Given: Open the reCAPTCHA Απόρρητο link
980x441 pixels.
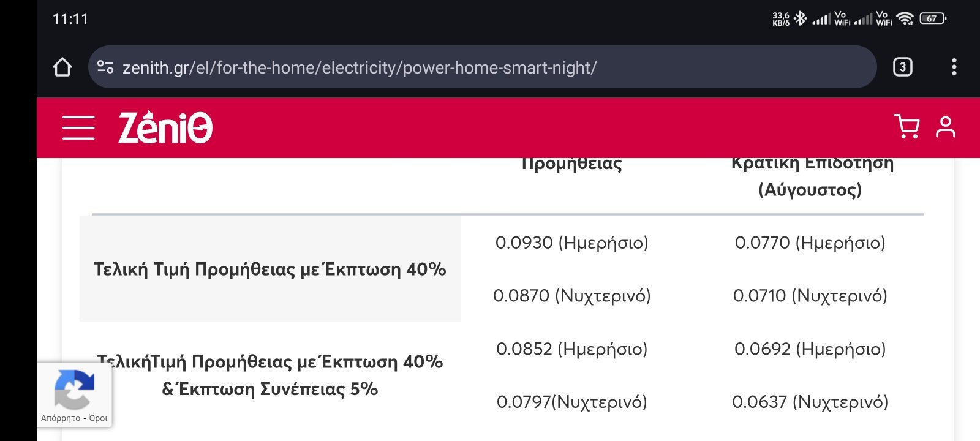Looking at the screenshot, I should (61, 418).
